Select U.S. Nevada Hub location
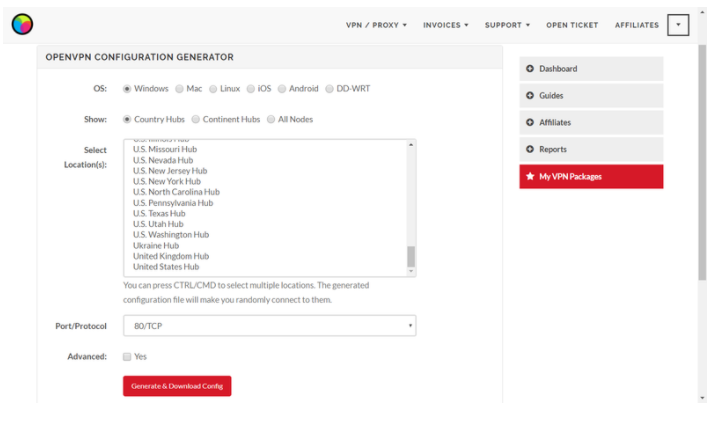 (x=163, y=160)
